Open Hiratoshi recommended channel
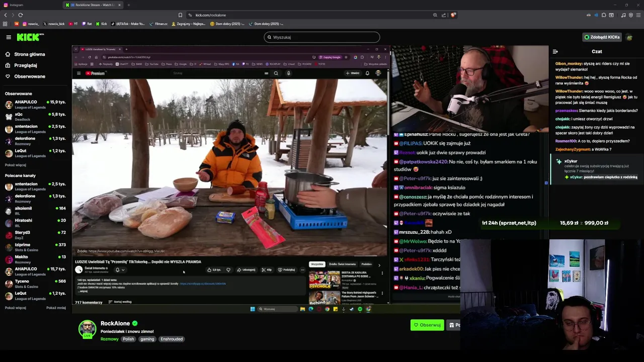 35,223
